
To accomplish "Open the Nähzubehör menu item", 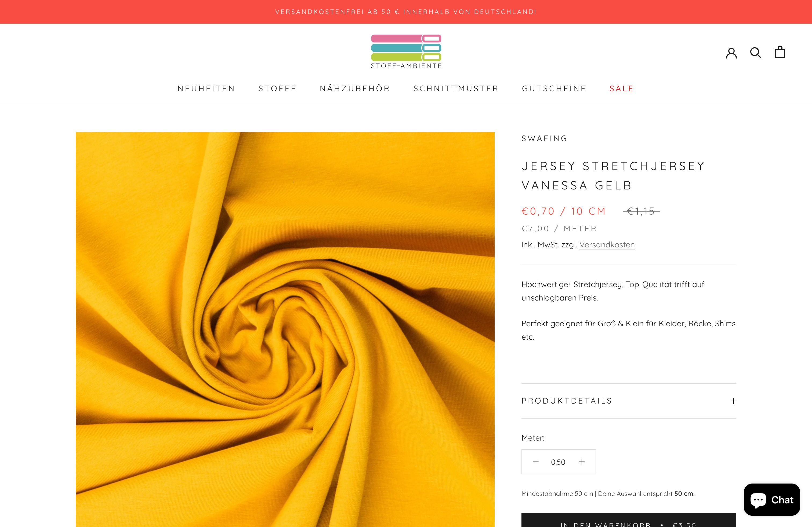I will click(355, 89).
